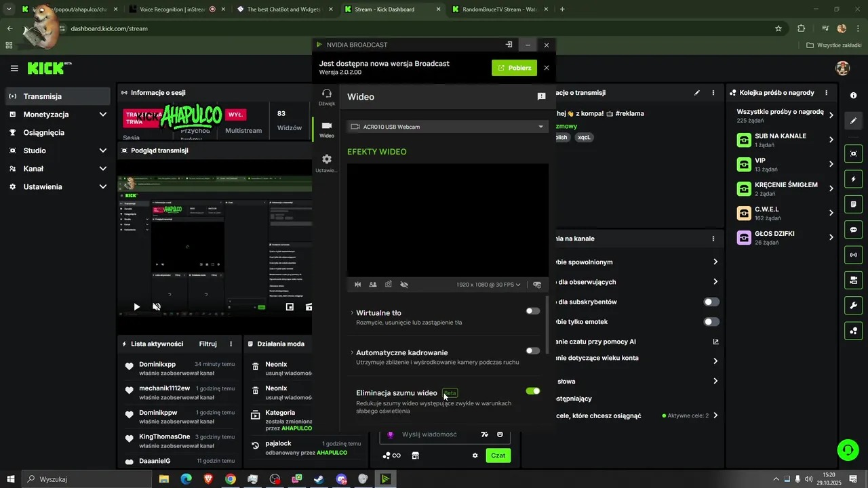
Task: Mute the stream preview player
Action: tap(157, 307)
